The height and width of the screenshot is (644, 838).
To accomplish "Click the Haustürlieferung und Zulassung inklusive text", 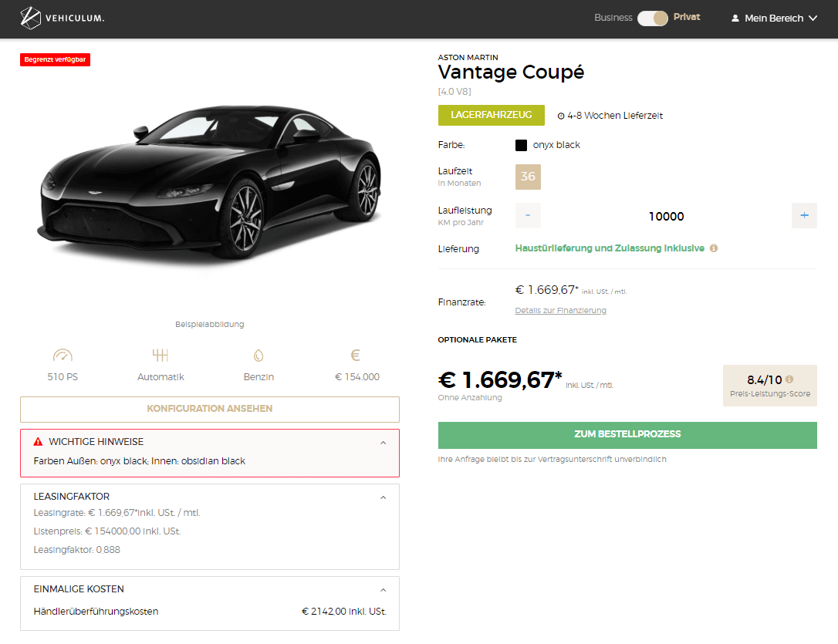I will (610, 248).
